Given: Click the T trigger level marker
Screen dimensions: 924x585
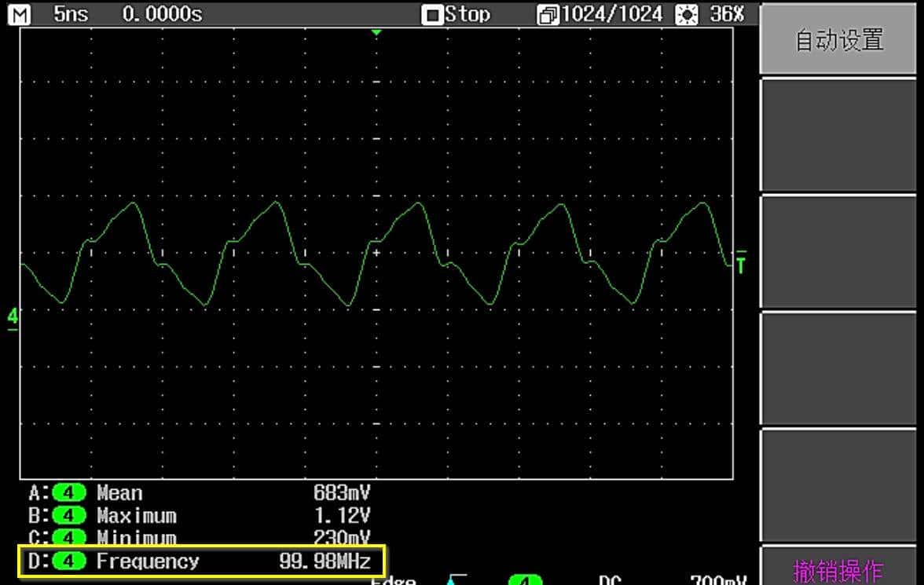Looking at the screenshot, I should (x=740, y=263).
